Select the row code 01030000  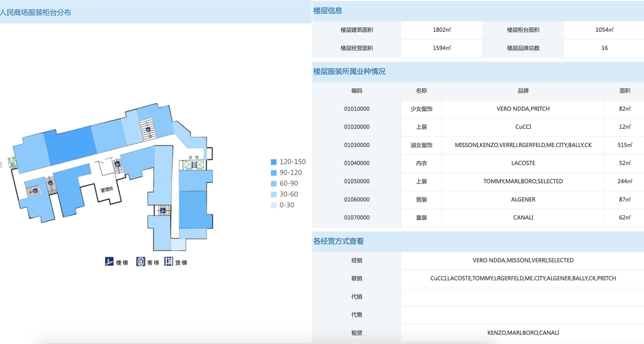point(357,145)
